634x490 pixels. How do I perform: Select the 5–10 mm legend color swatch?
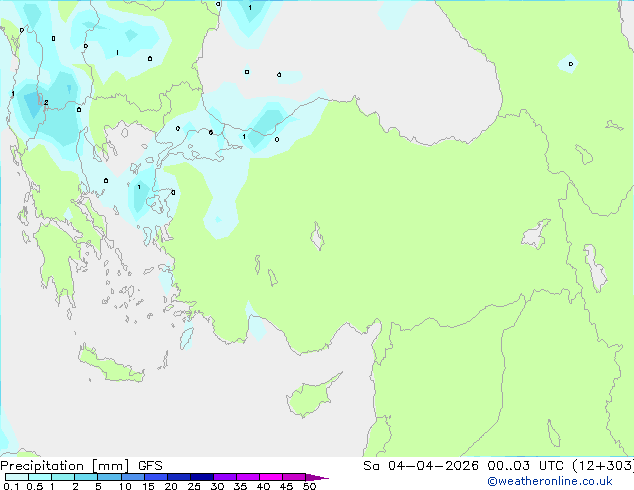point(109,477)
